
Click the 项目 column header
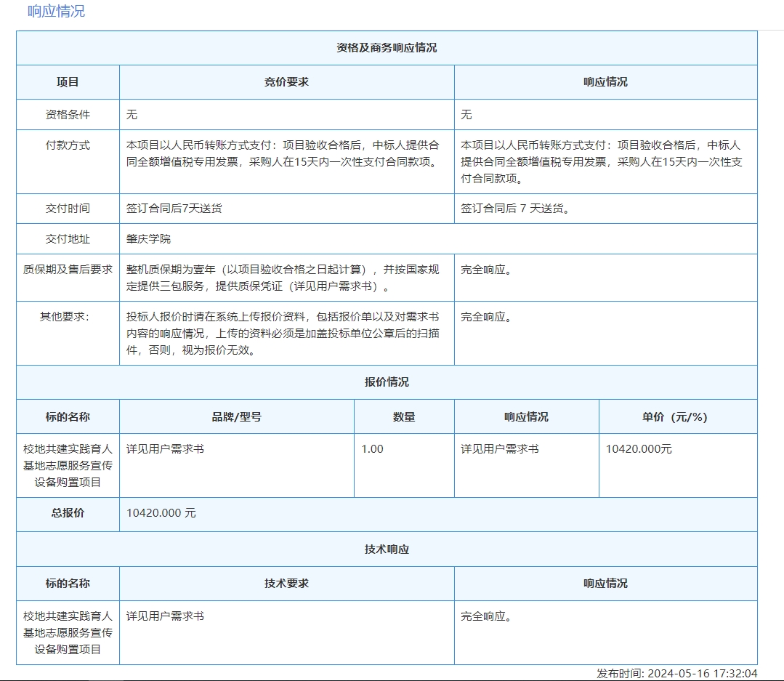pyautogui.click(x=68, y=82)
